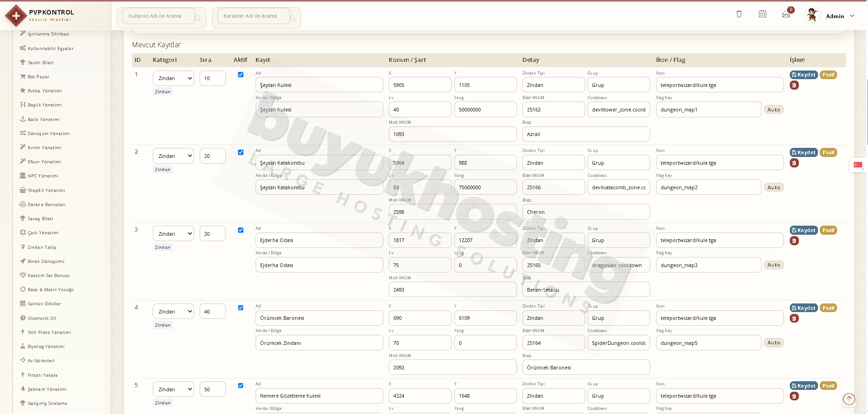
Task: Set Şeytan Kulesi record to Pasif
Action: pos(828,75)
